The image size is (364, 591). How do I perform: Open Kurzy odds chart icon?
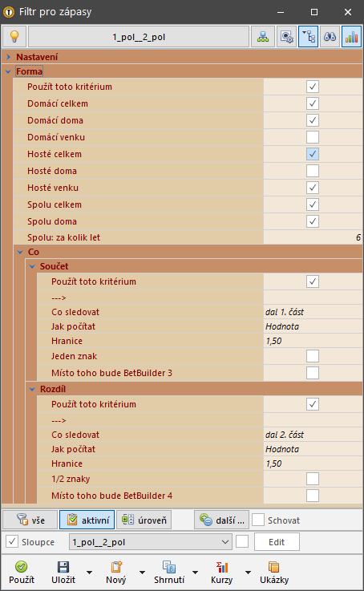coord(221,566)
